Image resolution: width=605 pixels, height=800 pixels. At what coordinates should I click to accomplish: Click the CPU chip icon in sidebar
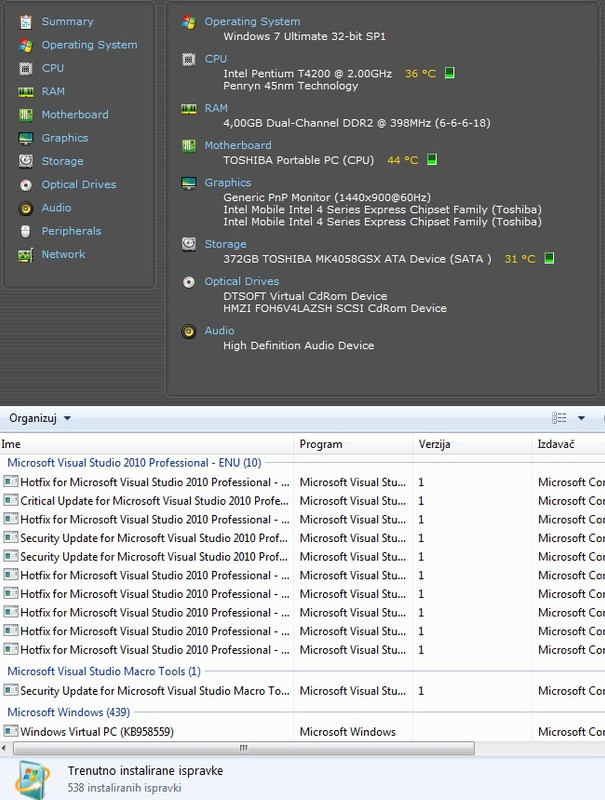click(26, 68)
